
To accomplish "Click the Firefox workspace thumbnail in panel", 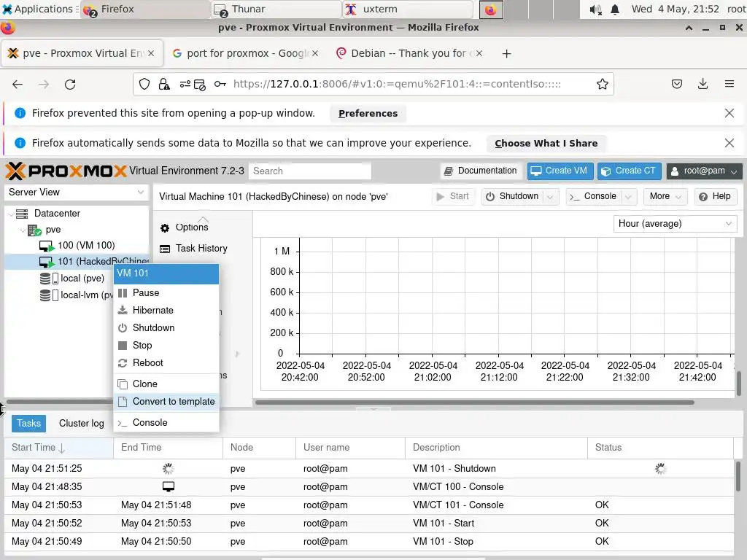I will tap(491, 9).
